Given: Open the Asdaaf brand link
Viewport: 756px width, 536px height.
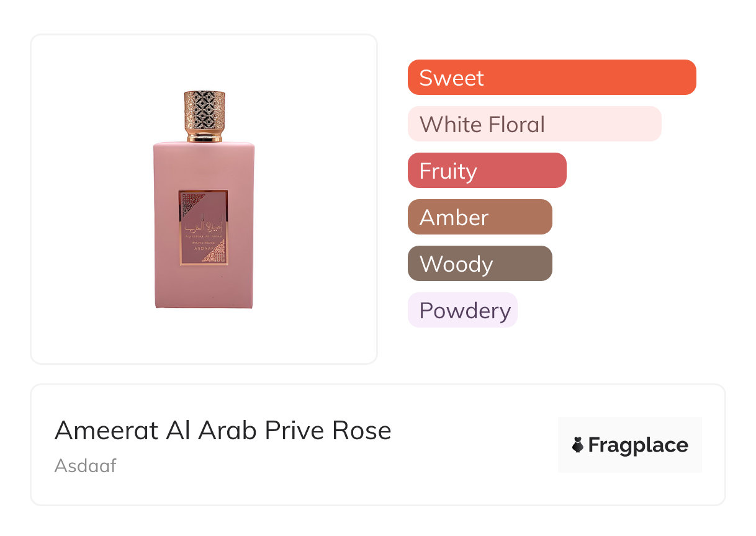Looking at the screenshot, I should point(85,466).
